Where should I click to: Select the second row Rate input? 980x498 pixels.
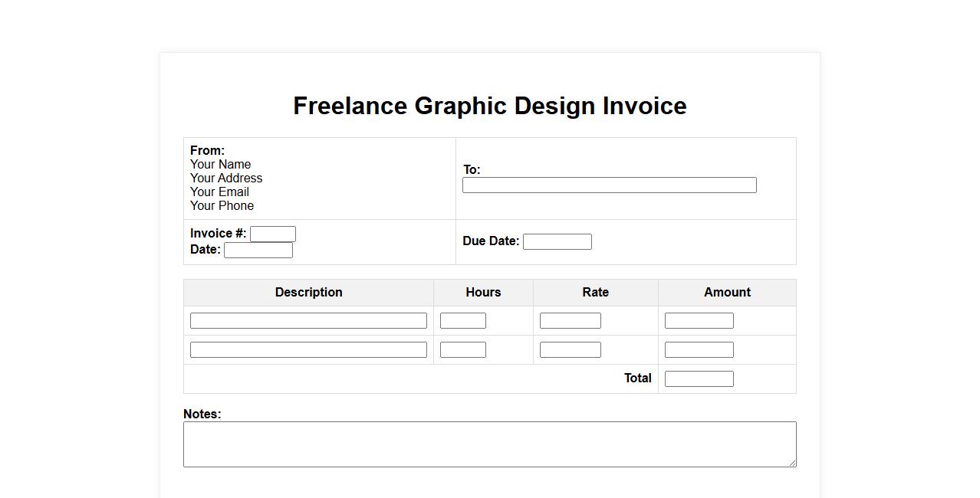570,350
